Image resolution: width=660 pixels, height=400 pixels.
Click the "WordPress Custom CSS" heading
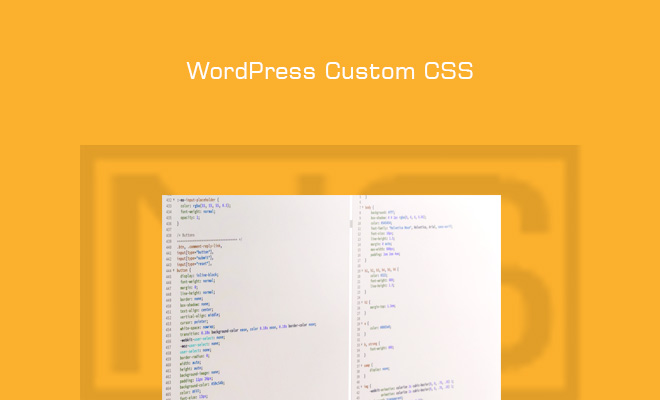(x=330, y=71)
